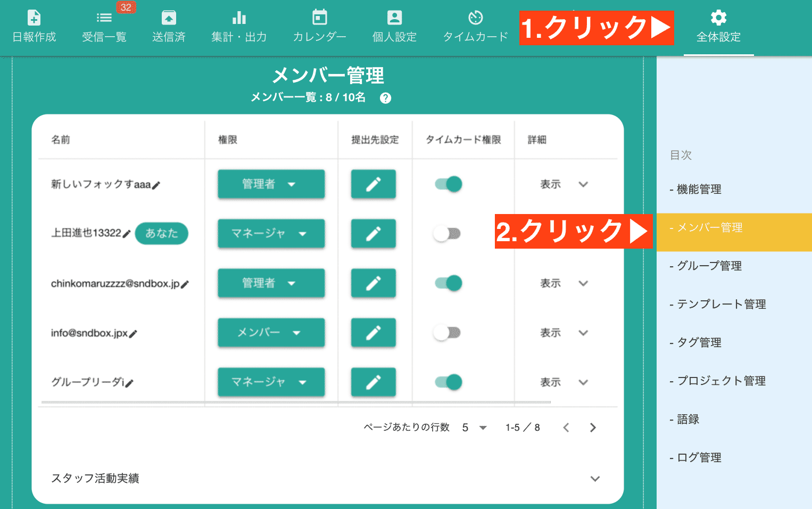Open the 管理者 role dropdown in first row
This screenshot has width=812, height=509.
point(271,184)
